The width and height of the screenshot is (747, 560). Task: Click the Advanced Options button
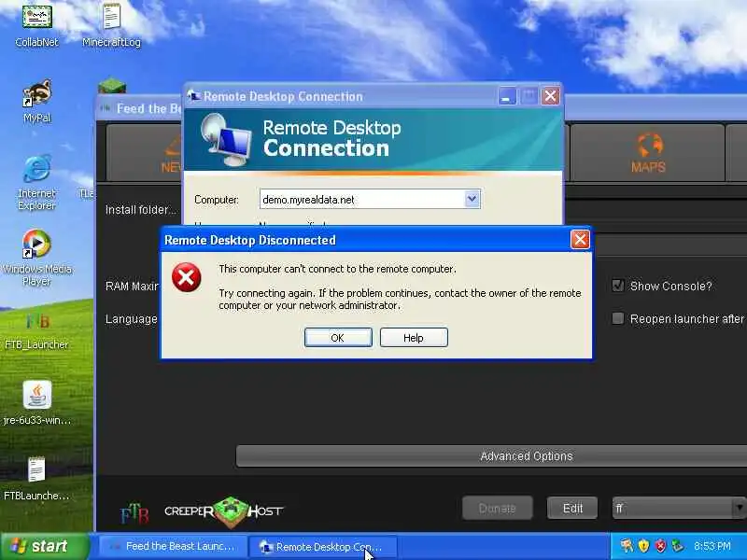492,456
